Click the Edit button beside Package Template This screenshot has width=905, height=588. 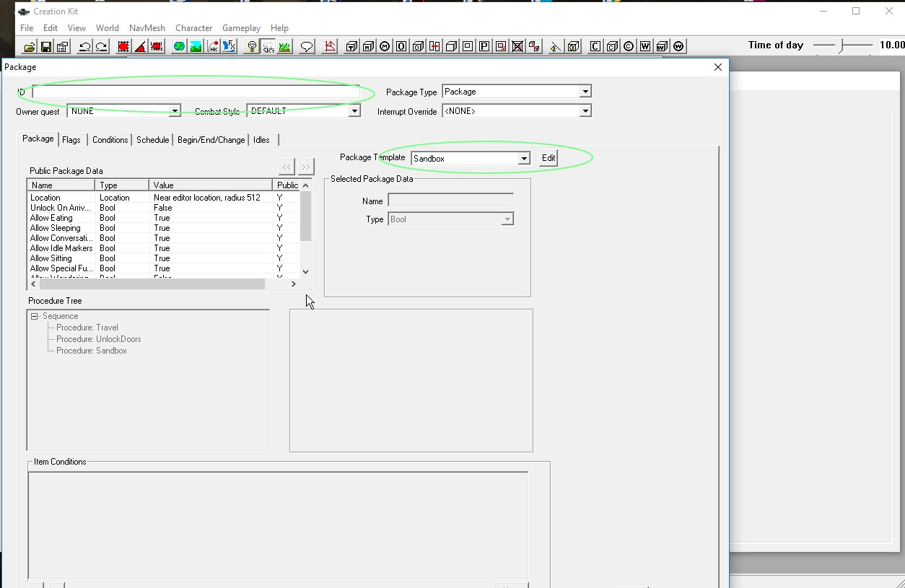(x=548, y=158)
